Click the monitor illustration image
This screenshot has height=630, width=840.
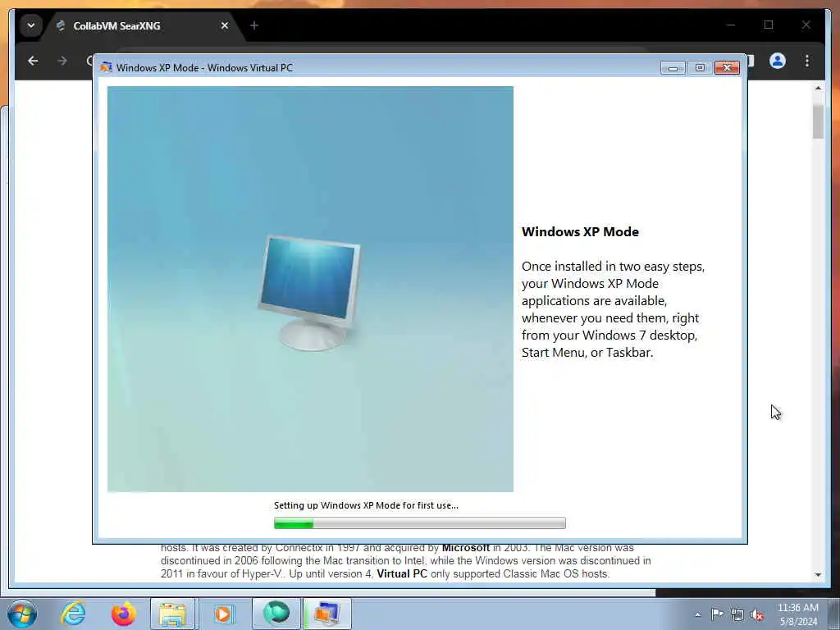pos(310,293)
